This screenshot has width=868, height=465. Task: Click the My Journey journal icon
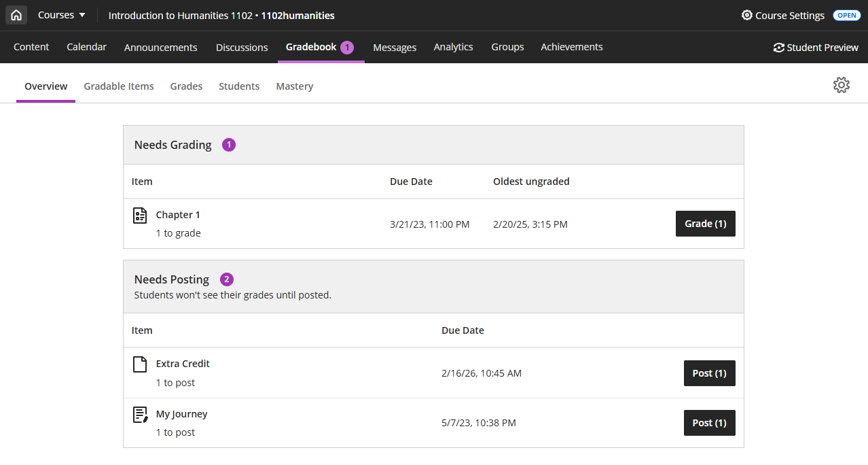[140, 414]
